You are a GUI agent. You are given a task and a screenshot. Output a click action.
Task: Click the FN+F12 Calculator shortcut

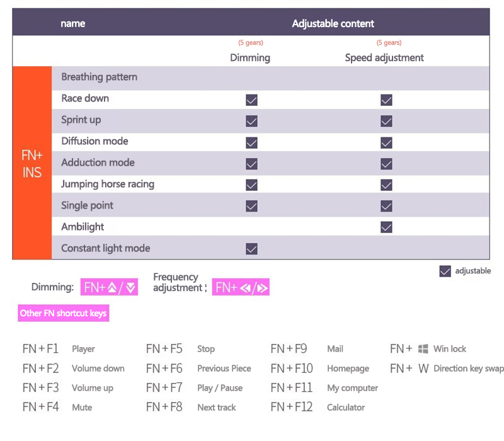click(318, 407)
